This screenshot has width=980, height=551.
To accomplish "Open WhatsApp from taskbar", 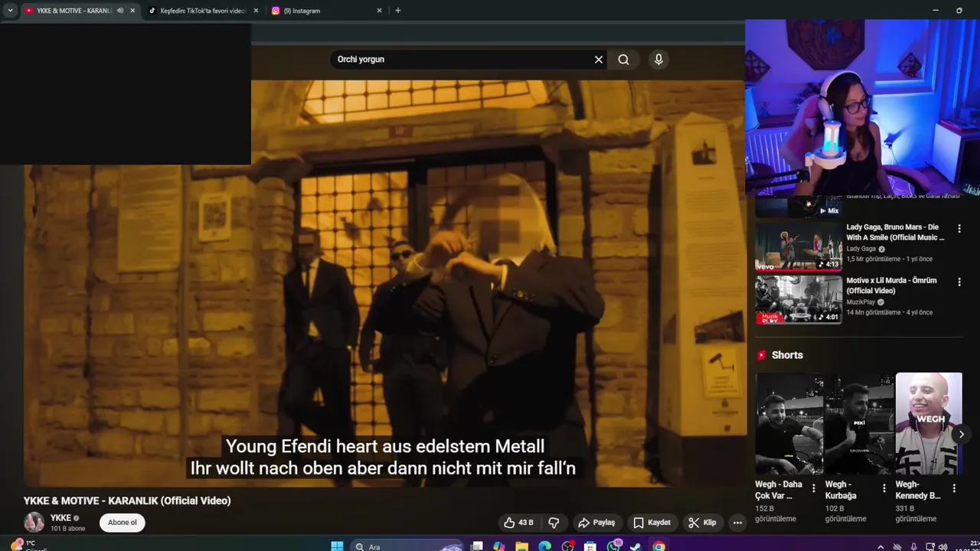I will point(613,546).
